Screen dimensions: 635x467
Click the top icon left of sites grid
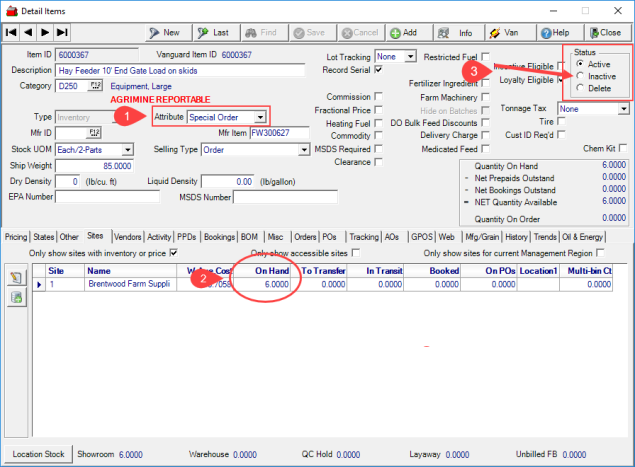17,278
